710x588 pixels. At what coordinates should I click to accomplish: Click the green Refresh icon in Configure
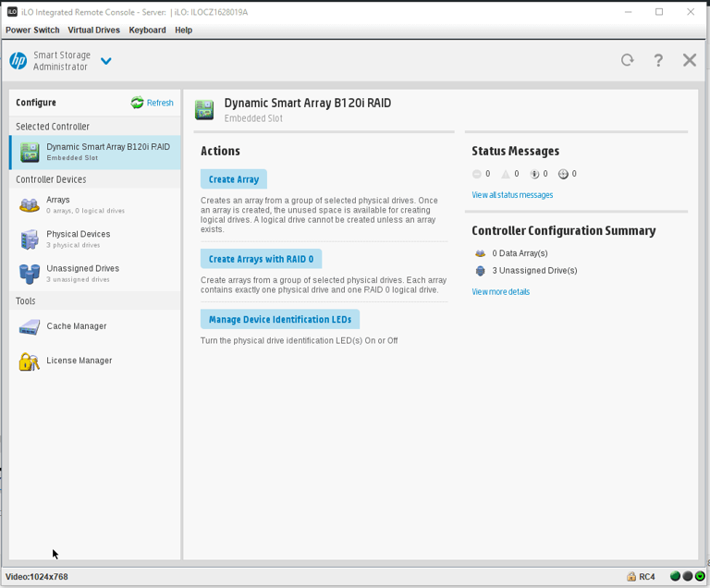(x=137, y=103)
